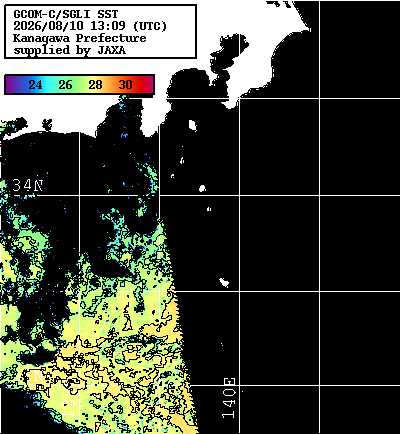The image size is (400, 434).
Task: Click the small white island just south of 34N
Action: pyautogui.click(x=209, y=209)
